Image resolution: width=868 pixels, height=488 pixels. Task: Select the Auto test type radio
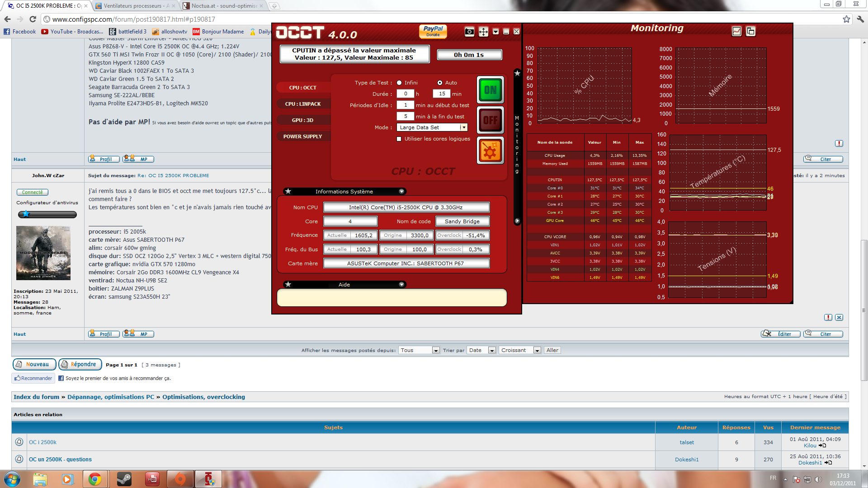440,83
